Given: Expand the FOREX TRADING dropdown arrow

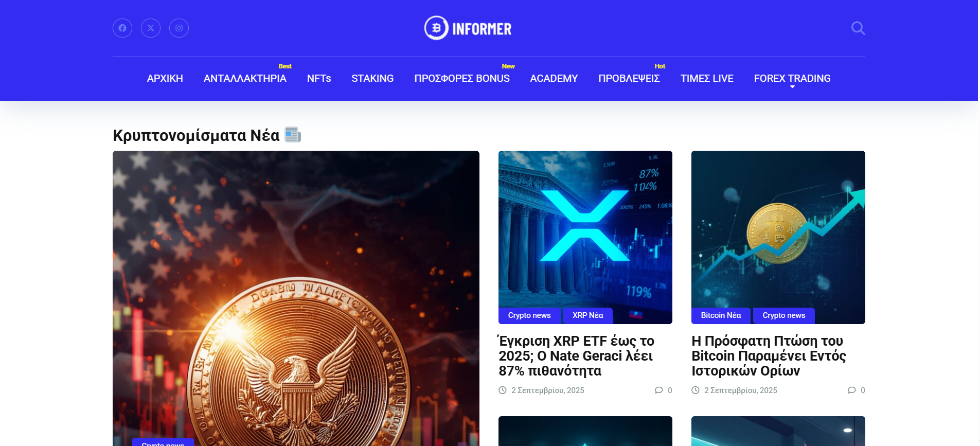Looking at the screenshot, I should (x=792, y=87).
